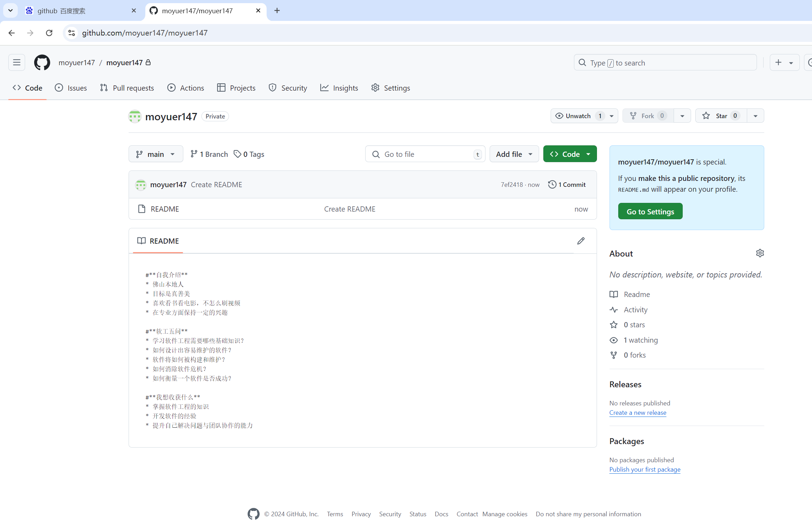Open the README file in file list

tap(164, 209)
